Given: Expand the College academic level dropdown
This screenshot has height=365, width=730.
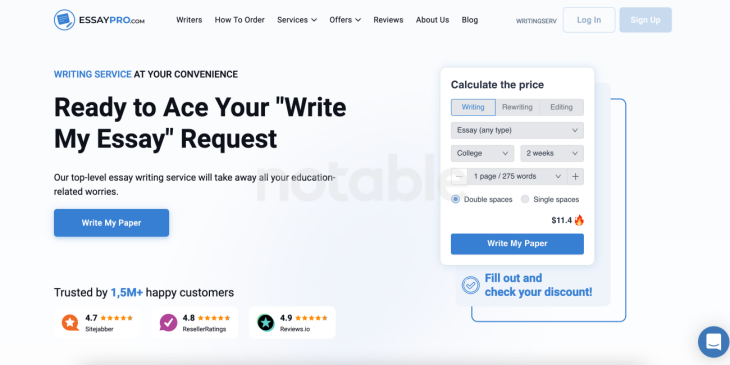Looking at the screenshot, I should (482, 153).
